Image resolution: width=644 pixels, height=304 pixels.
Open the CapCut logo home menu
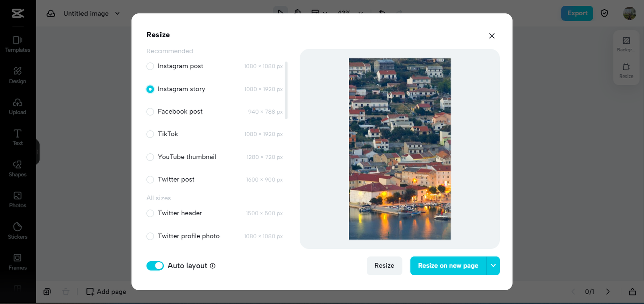17,14
